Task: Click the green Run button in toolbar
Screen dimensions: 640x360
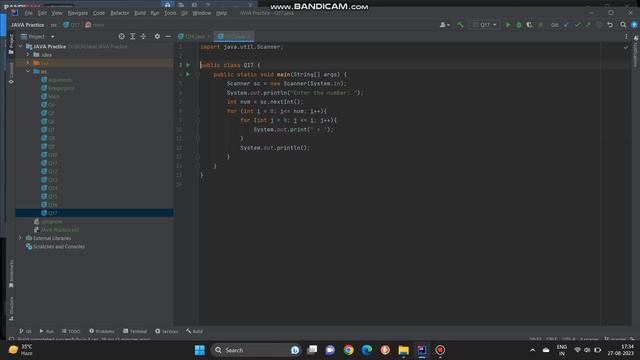Action: pyautogui.click(x=508, y=25)
